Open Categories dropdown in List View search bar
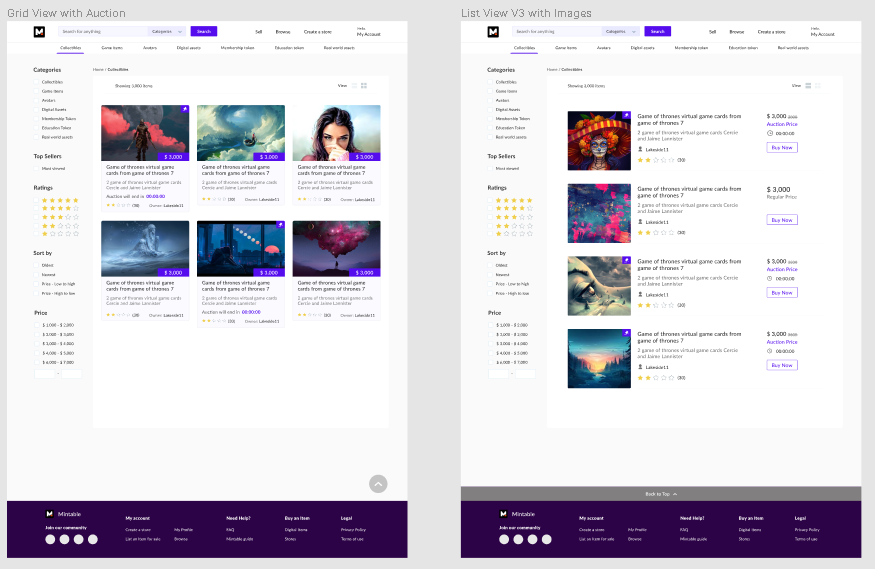875x569 pixels. [x=621, y=32]
